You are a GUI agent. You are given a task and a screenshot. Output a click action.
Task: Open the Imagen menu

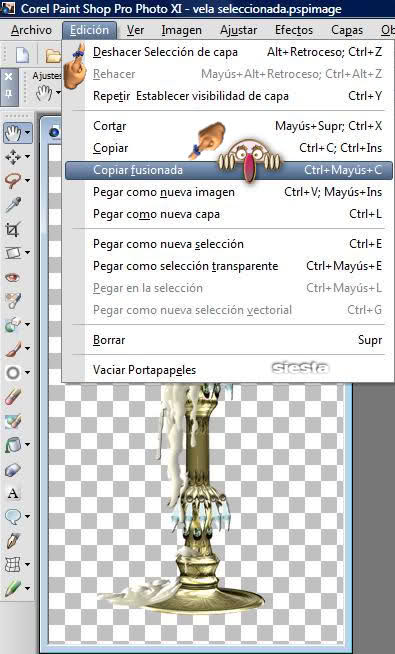(181, 30)
